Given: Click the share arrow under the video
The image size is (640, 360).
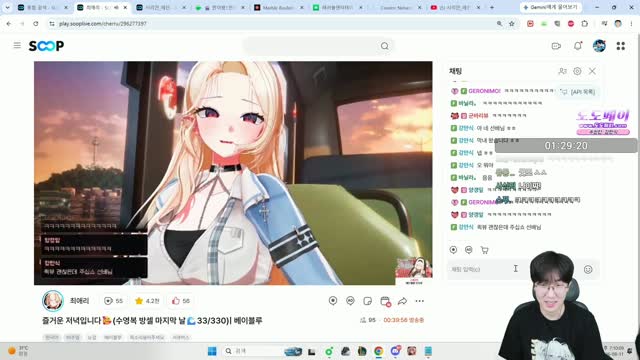Looking at the screenshot, I should pos(402,301).
